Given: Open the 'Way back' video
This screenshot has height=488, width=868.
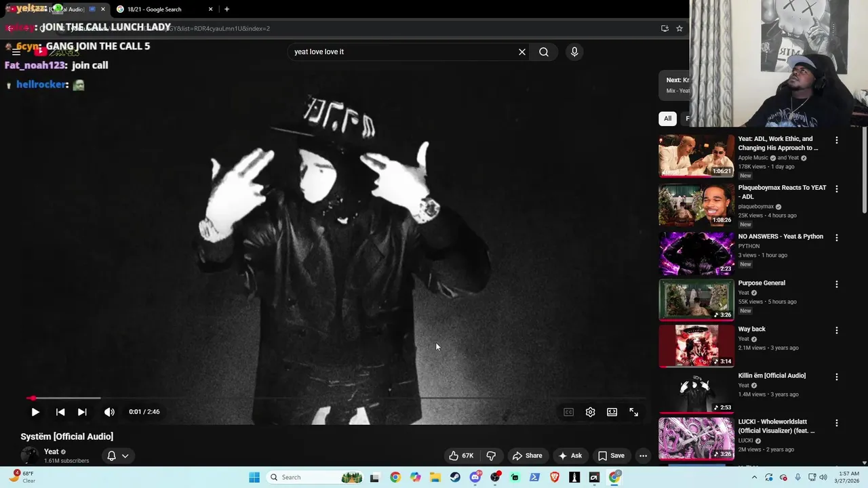Looking at the screenshot, I should click(x=751, y=329).
